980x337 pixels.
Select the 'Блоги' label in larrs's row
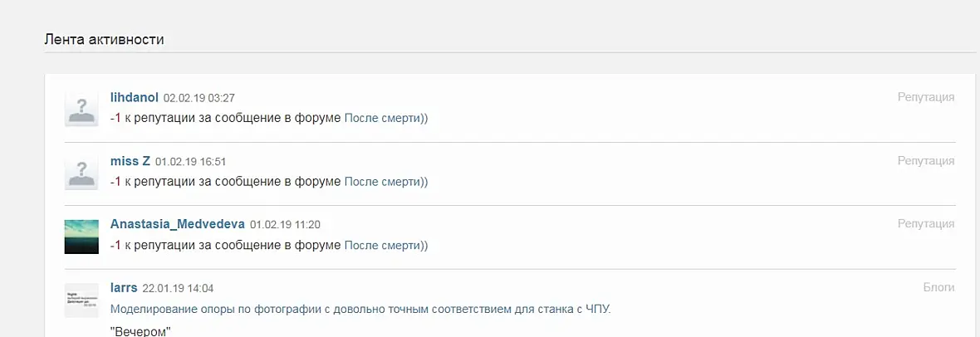(939, 287)
